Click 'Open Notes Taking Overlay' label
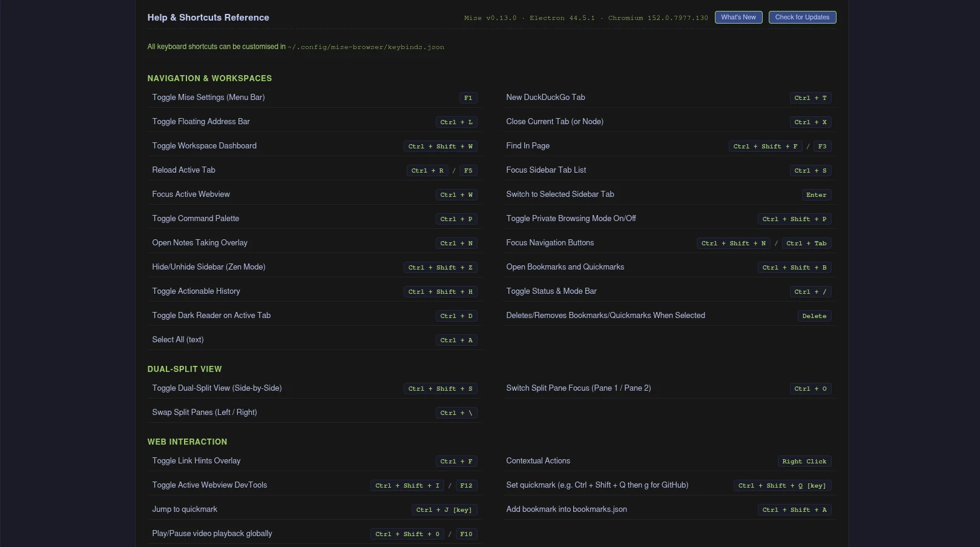This screenshot has width=980, height=547. coord(200,243)
